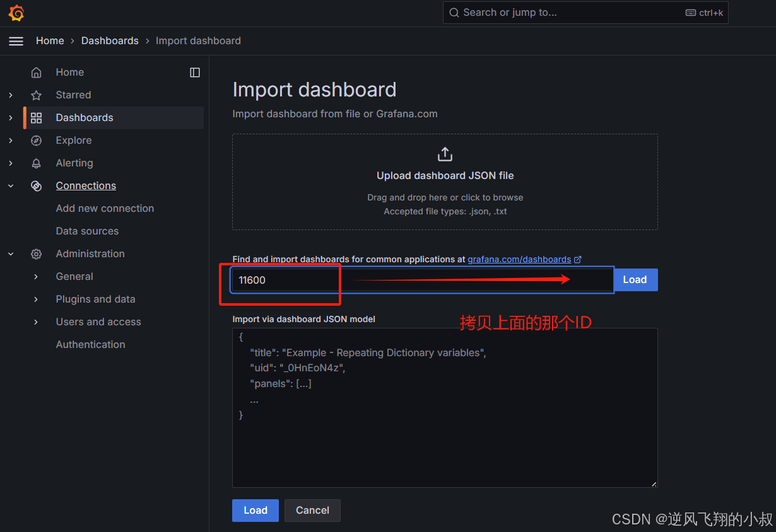Expand the General submenu chevron
This screenshot has height=532, width=776.
click(x=36, y=277)
